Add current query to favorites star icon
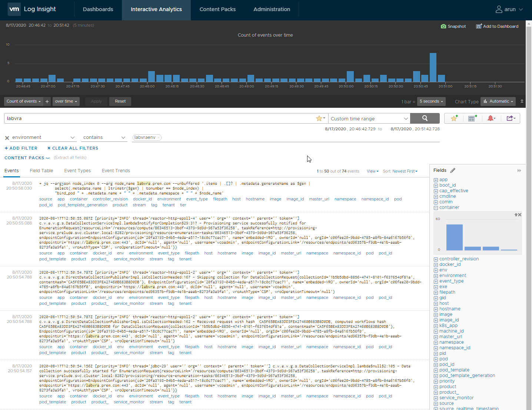The image size is (532, 410). 454,118
